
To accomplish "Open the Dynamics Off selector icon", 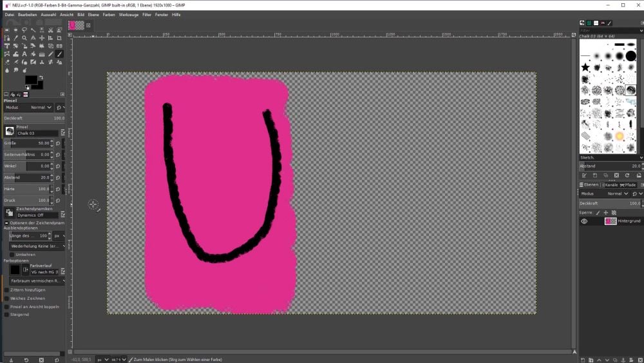I will pos(10,212).
